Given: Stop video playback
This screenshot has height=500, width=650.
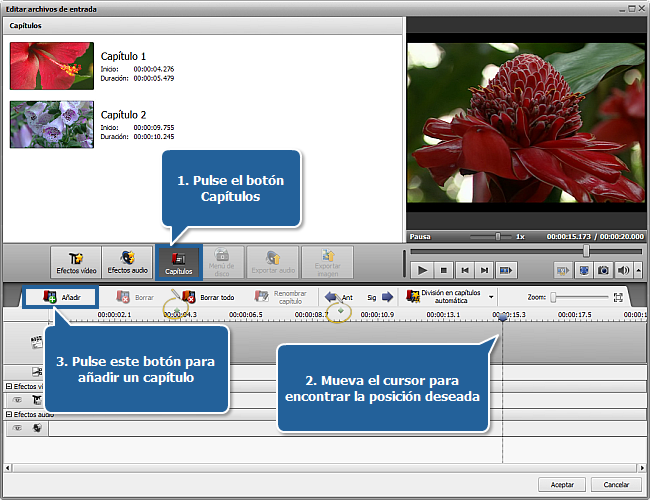Looking at the screenshot, I should click(443, 270).
